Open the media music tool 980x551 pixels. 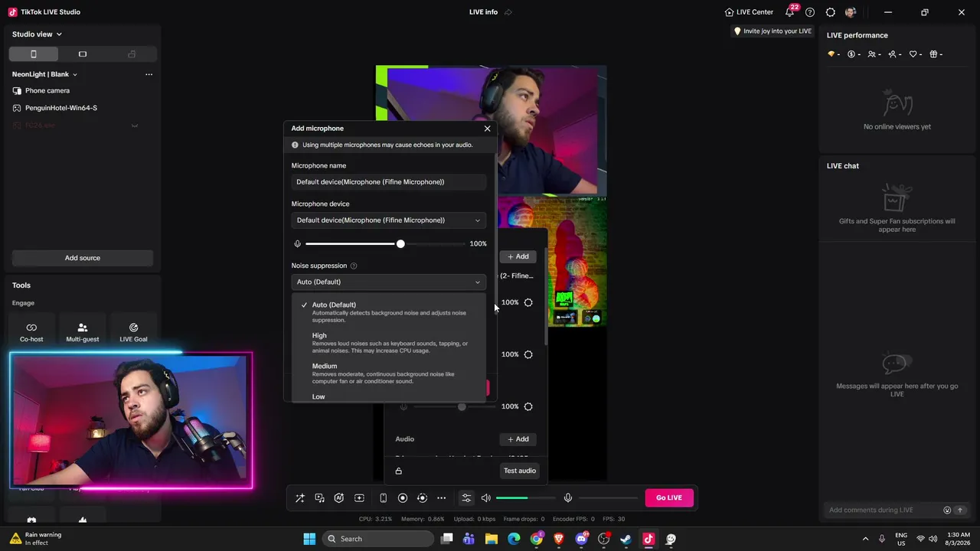[319, 498]
